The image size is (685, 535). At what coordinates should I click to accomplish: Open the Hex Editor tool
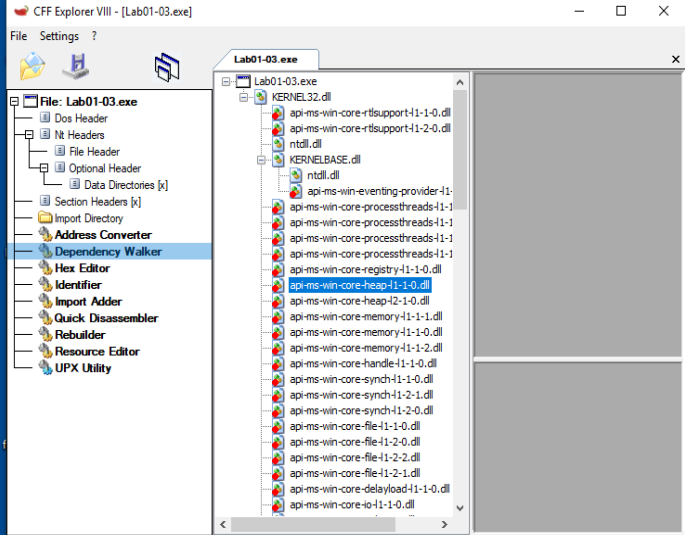tap(82, 268)
